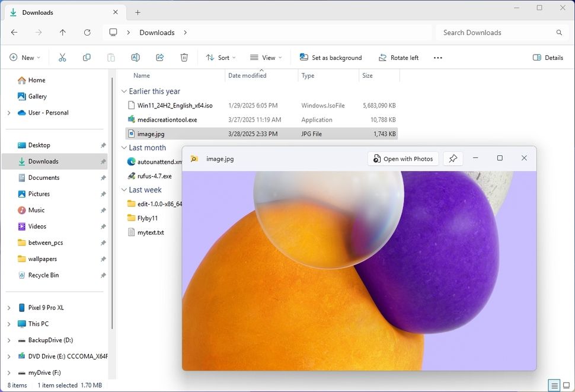Refresh the Downloads folder

(87, 33)
